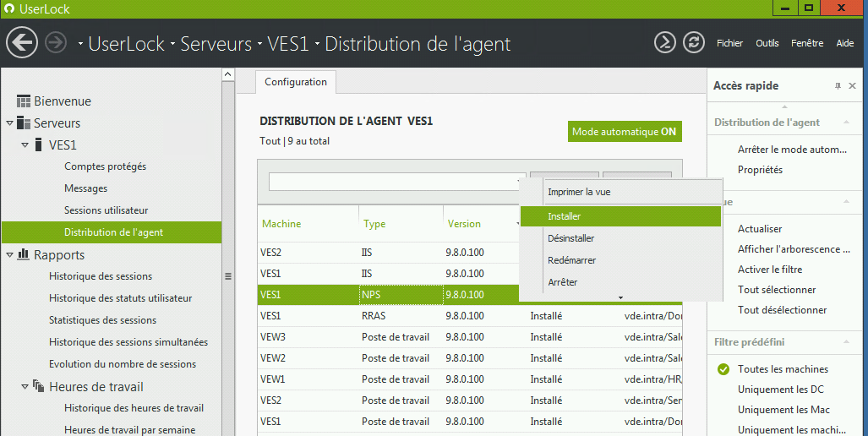Open Historique des sessions simultanées report
Viewport: 868px width, 436px height.
click(128, 342)
